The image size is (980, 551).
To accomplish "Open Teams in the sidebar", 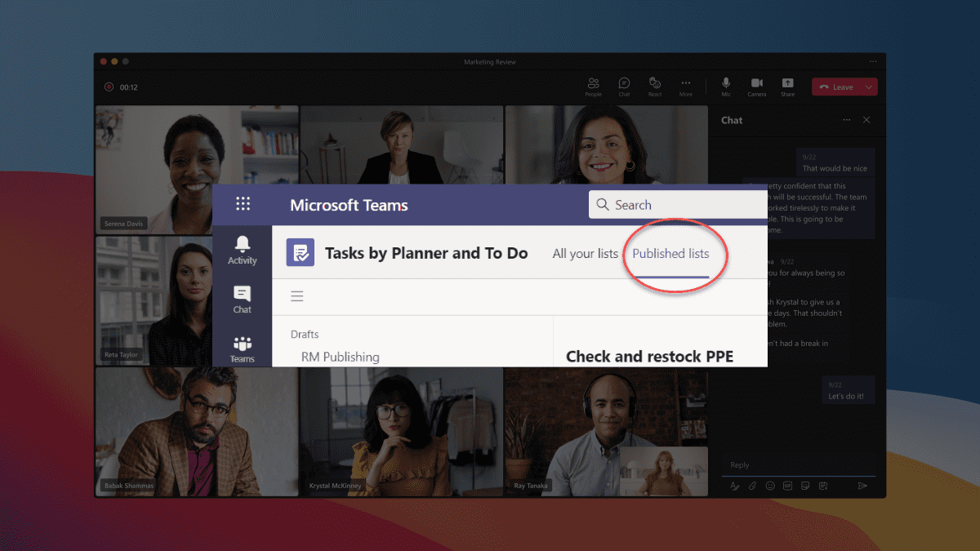I will click(243, 349).
